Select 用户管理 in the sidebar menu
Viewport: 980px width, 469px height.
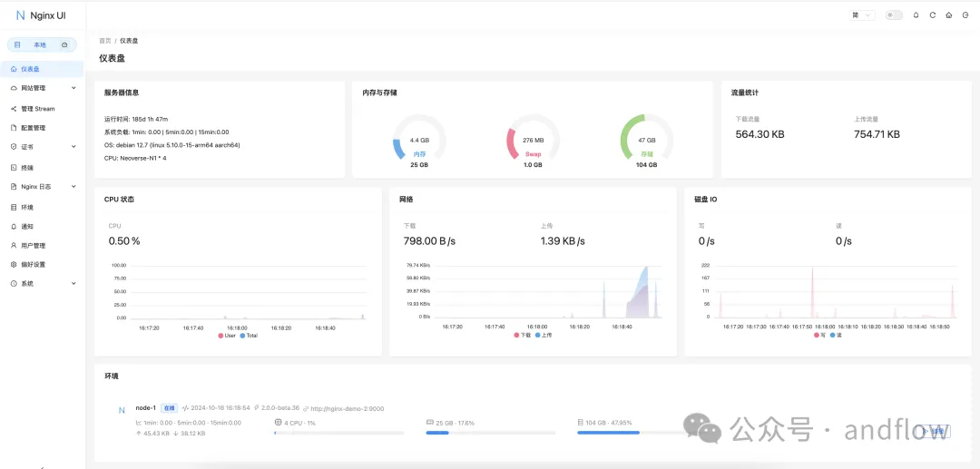click(33, 246)
